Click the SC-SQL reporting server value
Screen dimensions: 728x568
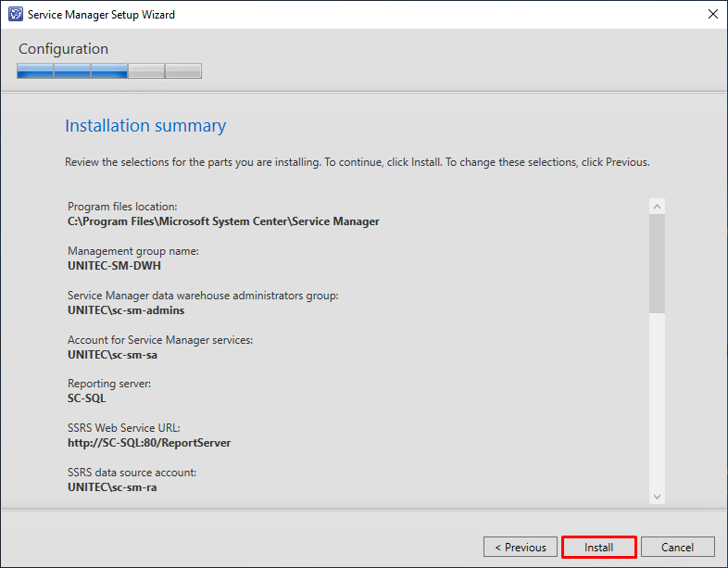click(86, 398)
